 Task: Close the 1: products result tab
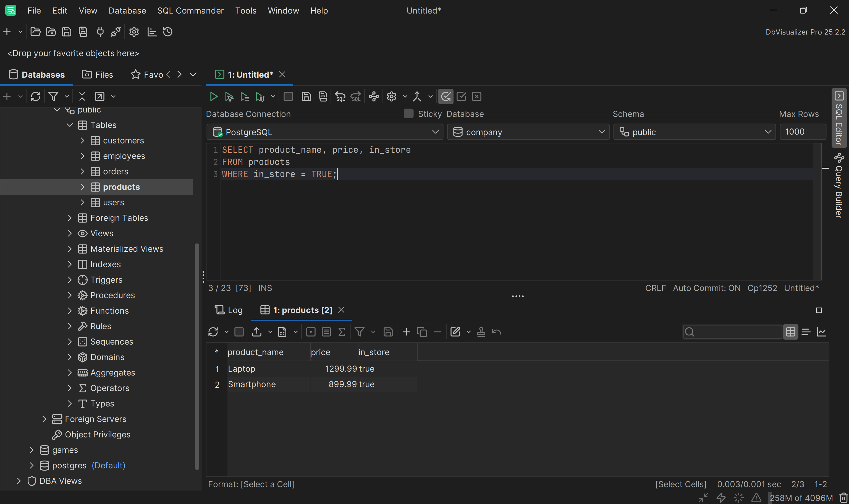coord(341,310)
